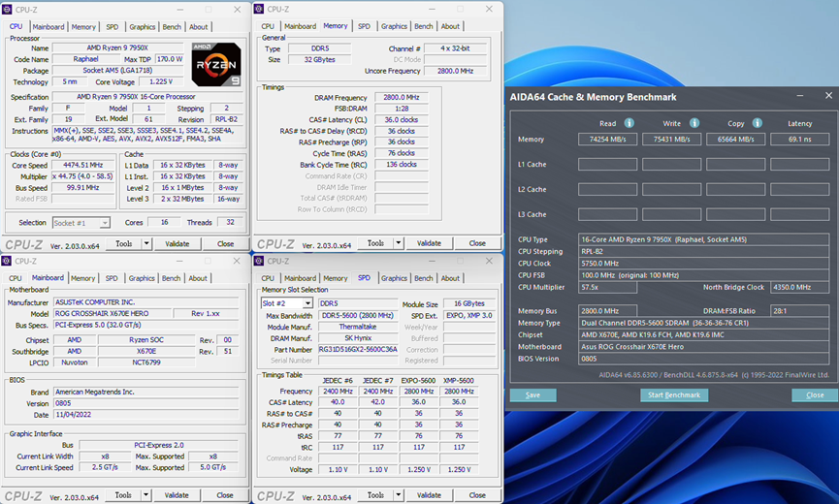The width and height of the screenshot is (839, 504).
Task: Click the CPU-Z app icon of the Mainboard window
Action: (7, 261)
